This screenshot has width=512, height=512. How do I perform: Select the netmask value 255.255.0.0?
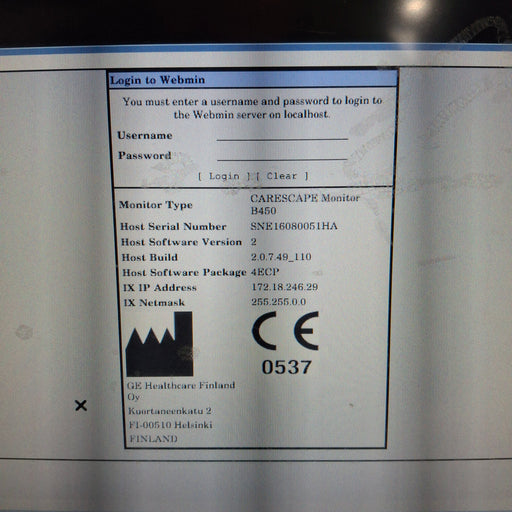pyautogui.click(x=279, y=302)
